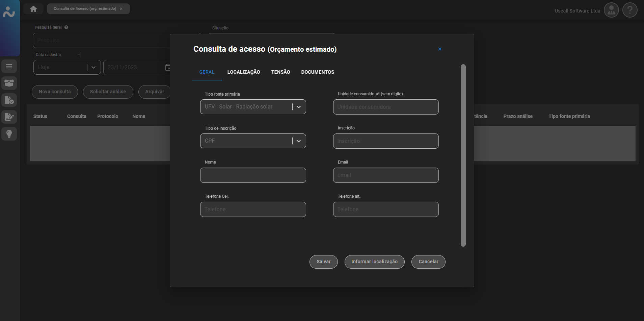
Task: Focus the Unidade consumidora input field
Action: [x=386, y=107]
